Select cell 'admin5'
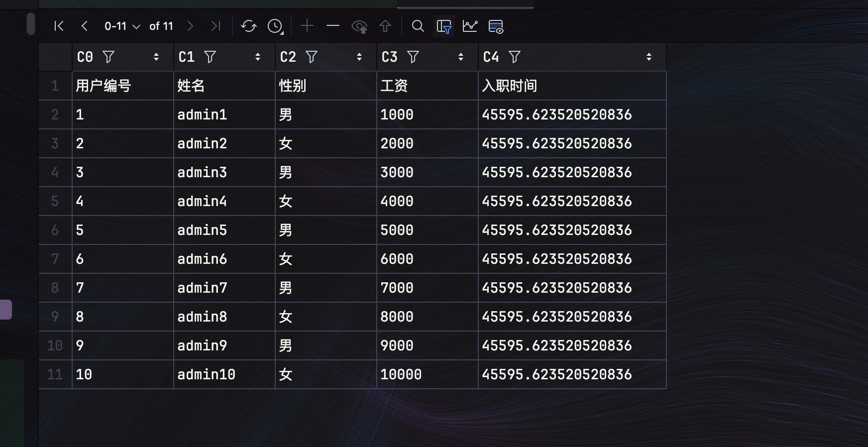This screenshot has height=447, width=868. click(224, 230)
